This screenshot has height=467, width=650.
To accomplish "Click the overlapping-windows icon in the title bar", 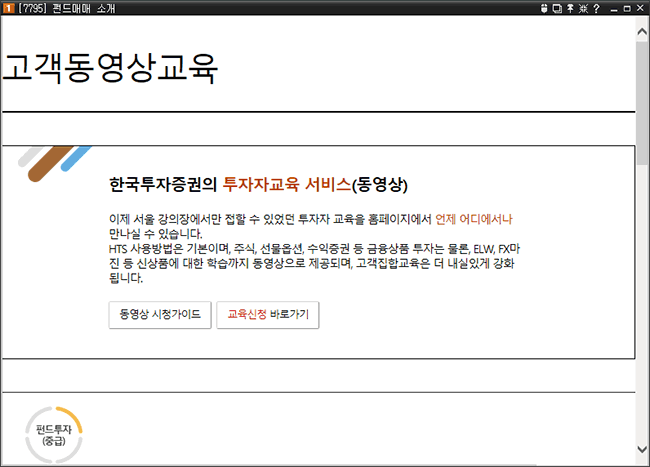I will click(558, 8).
